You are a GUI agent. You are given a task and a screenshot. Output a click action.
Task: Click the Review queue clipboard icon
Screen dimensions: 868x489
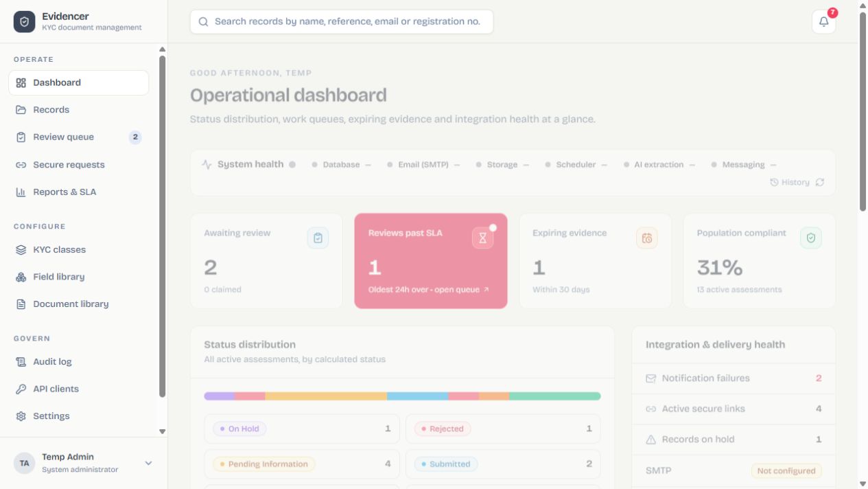pos(21,137)
